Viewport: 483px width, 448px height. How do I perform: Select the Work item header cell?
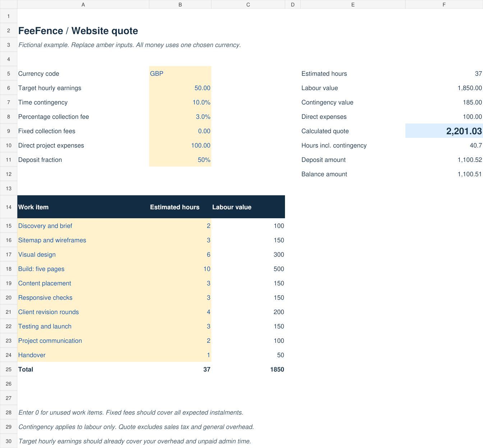[x=83, y=207]
